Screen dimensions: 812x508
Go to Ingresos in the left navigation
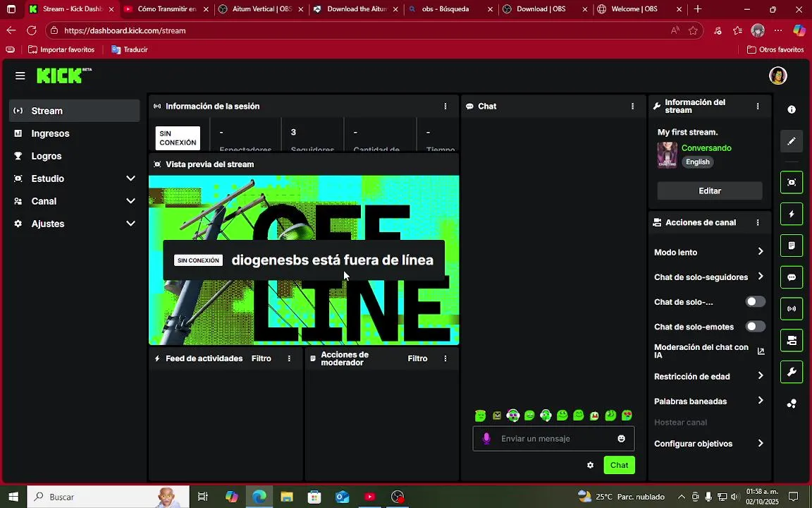pos(75,134)
